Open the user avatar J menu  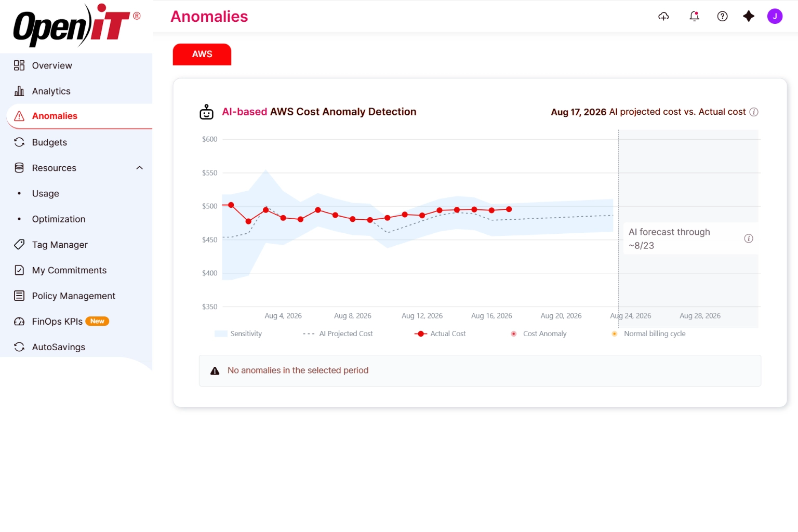coord(775,17)
